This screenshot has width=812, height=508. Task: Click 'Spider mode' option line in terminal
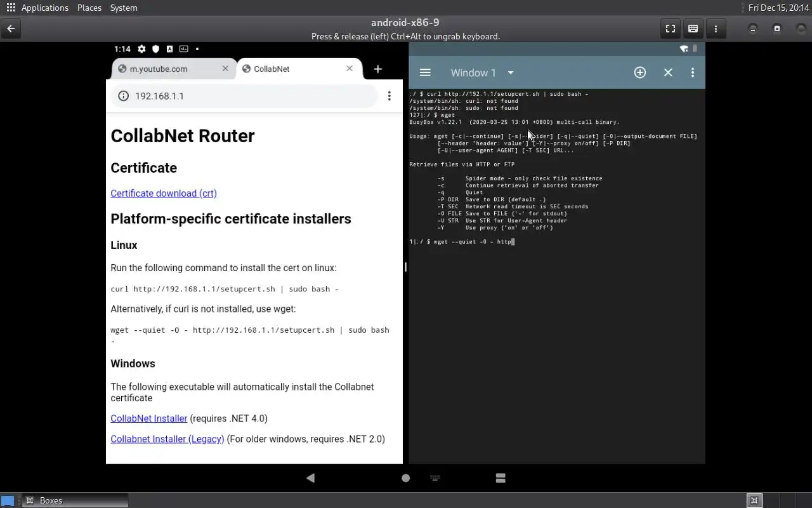pyautogui.click(x=520, y=178)
